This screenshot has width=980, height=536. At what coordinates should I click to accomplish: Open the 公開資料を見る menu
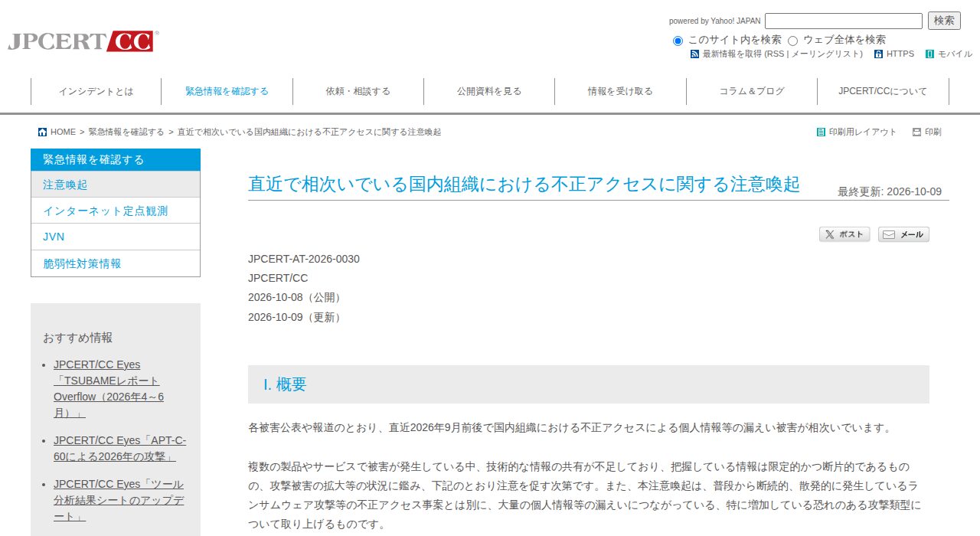489,91
